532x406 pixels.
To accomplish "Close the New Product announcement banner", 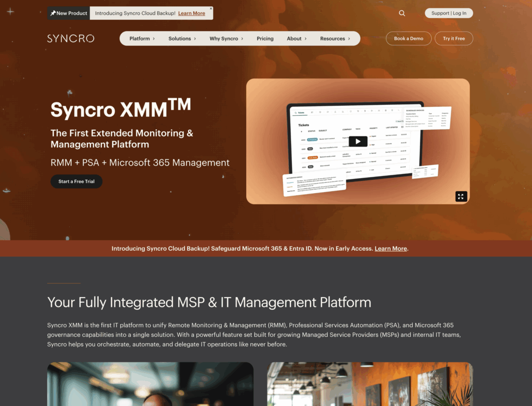I will point(210,8).
